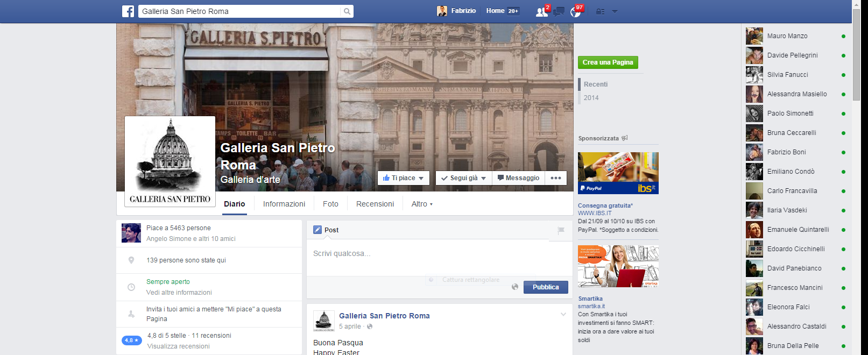Click the Galleria San Pietro Roma search field
Viewport: 868px width, 355px height.
pyautogui.click(x=239, y=11)
